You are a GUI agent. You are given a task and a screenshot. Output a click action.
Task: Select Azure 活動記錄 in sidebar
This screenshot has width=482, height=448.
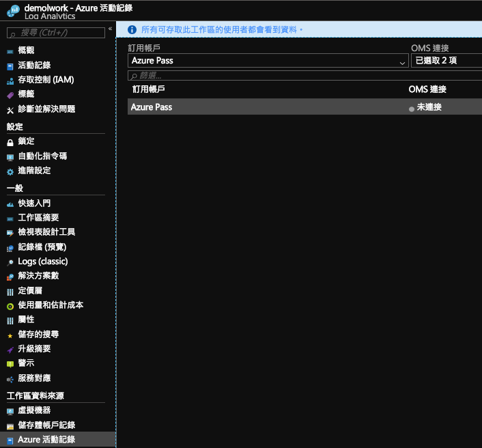click(x=58, y=439)
